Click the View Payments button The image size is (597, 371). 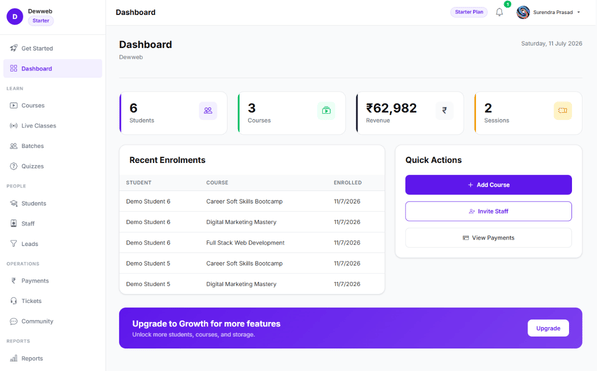488,238
